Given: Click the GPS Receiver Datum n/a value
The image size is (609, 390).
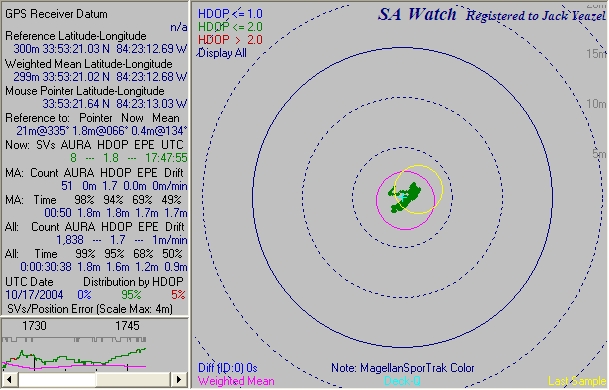Looking at the screenshot, I should (179, 27).
